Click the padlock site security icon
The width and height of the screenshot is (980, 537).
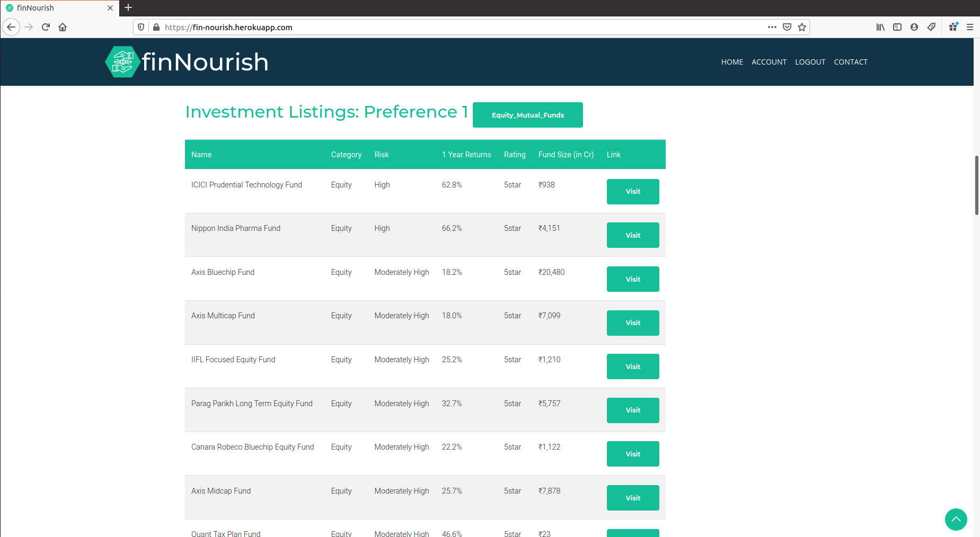(156, 27)
